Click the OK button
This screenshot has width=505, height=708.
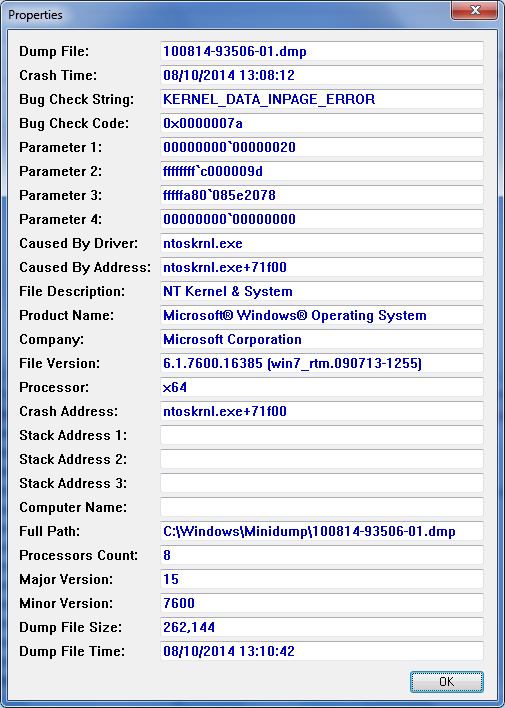446,681
